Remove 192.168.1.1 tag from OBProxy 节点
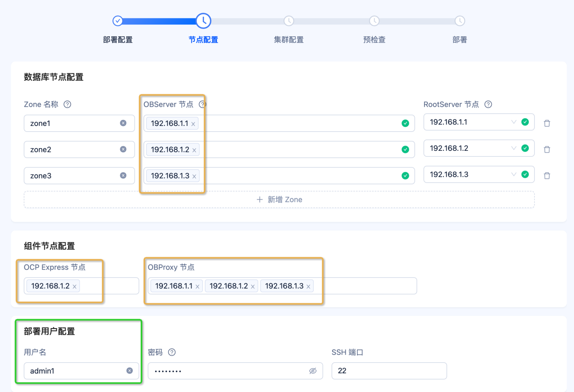Screen dimensions: 574x392 click(197, 287)
